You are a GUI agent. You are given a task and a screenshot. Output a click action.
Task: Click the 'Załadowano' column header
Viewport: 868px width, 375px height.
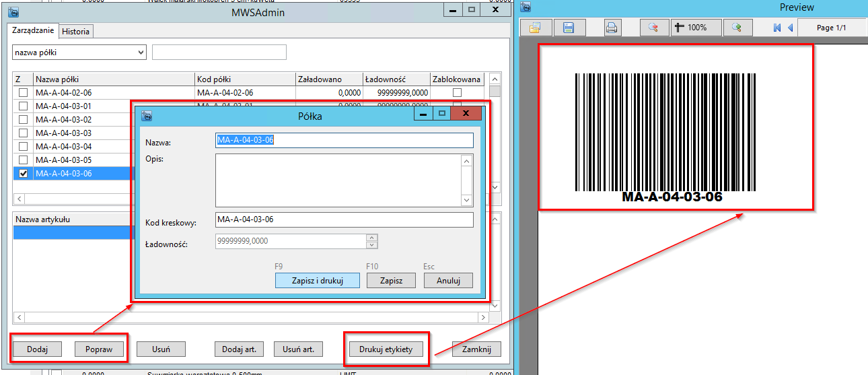click(329, 79)
